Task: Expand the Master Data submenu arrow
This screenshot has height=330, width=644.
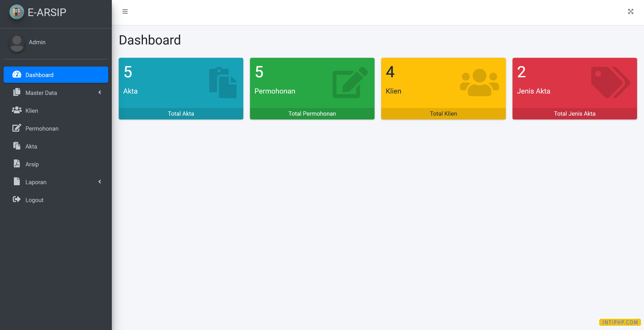Action: [100, 93]
